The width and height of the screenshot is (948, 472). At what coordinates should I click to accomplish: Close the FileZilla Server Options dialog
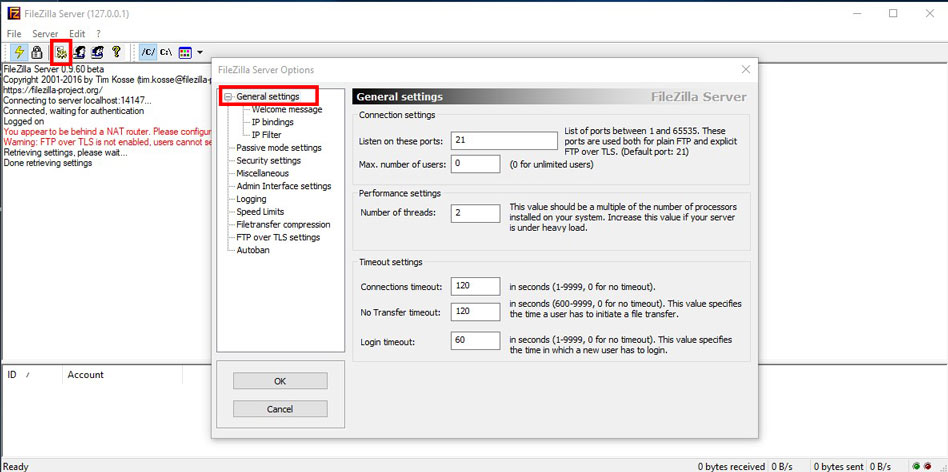[745, 70]
